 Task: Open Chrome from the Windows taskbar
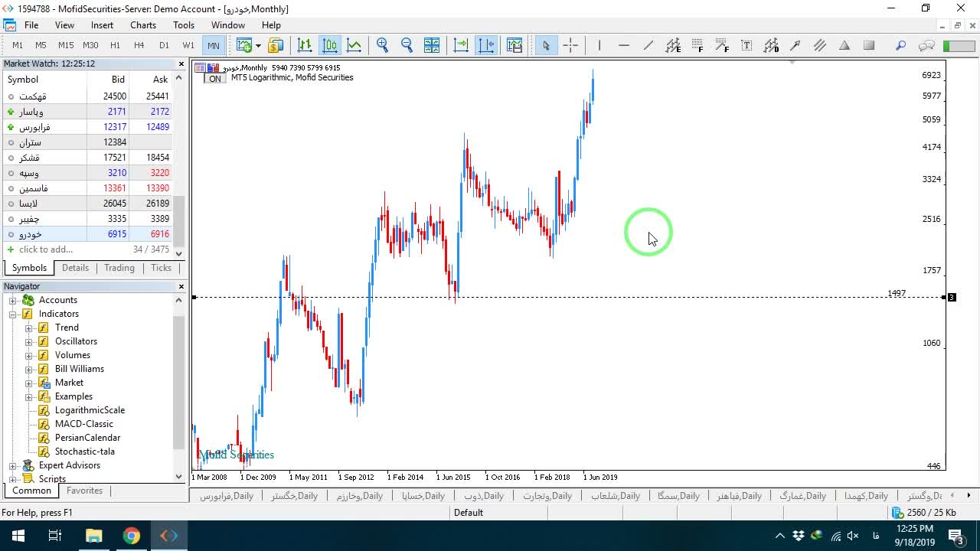(132, 536)
